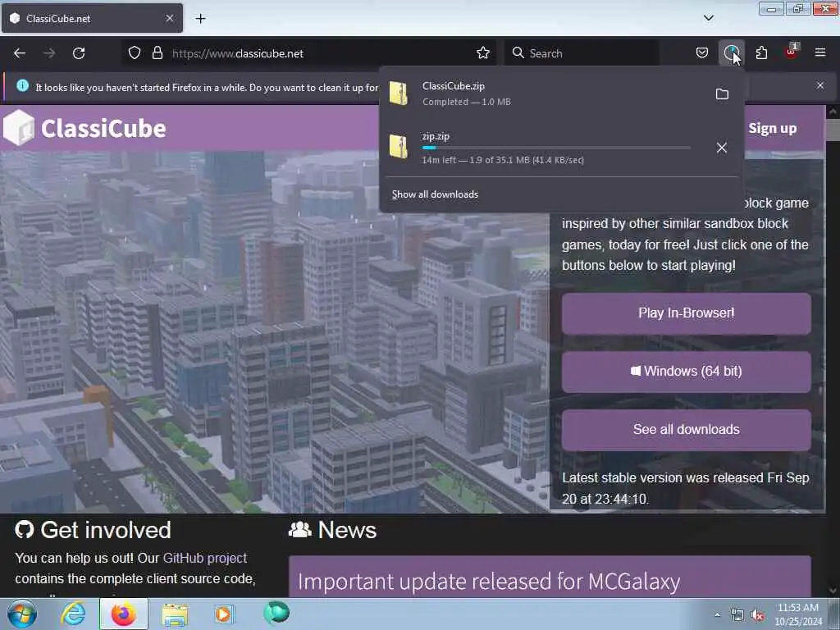The width and height of the screenshot is (840, 630).
Task: View site security padlock info
Action: click(157, 53)
